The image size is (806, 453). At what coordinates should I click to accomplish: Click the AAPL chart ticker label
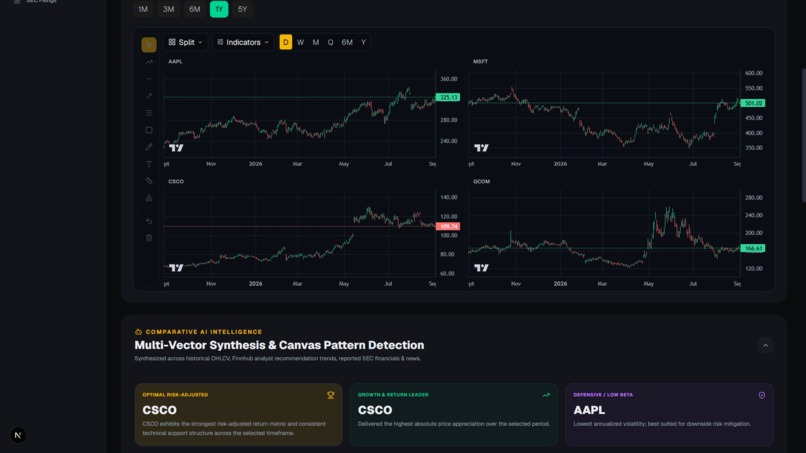pyautogui.click(x=175, y=61)
